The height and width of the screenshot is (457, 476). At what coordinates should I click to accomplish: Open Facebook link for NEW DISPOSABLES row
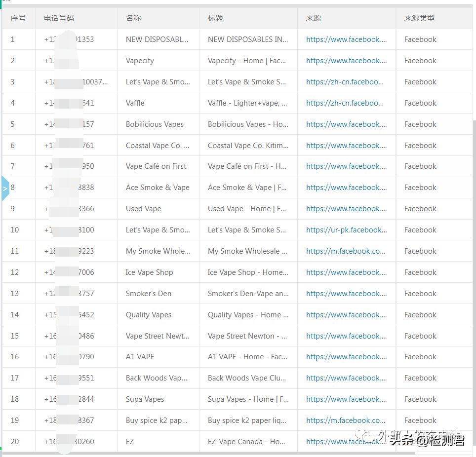click(x=346, y=39)
